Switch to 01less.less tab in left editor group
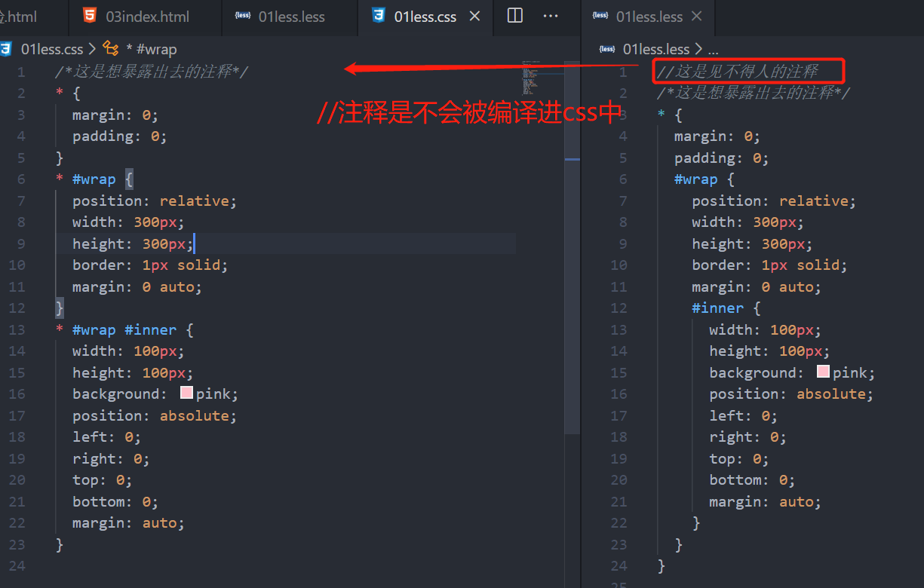The height and width of the screenshot is (588, 924). point(290,17)
